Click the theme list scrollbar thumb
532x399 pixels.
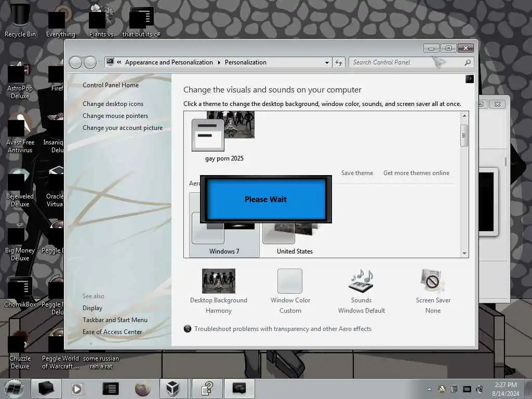pyautogui.click(x=464, y=136)
